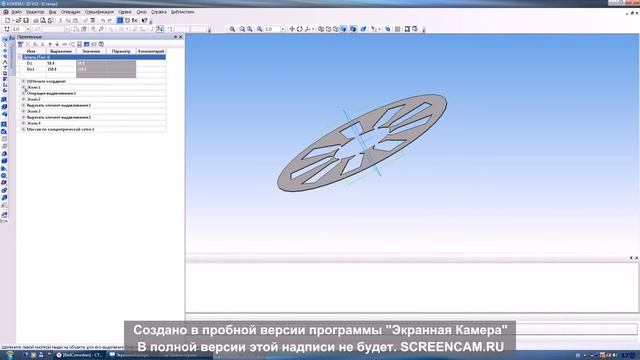
Task: Click the view scale value field
Action: point(272,29)
